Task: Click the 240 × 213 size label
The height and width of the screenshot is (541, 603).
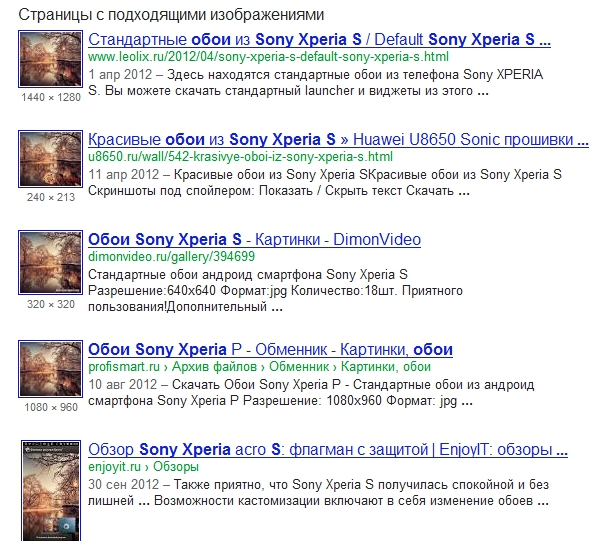Action: click(51, 197)
